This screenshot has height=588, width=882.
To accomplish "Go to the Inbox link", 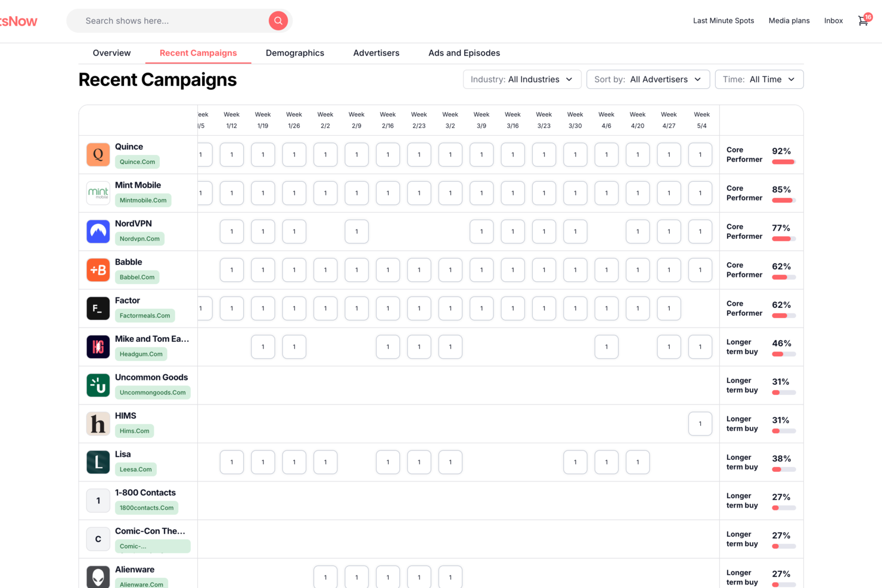I will pos(833,21).
